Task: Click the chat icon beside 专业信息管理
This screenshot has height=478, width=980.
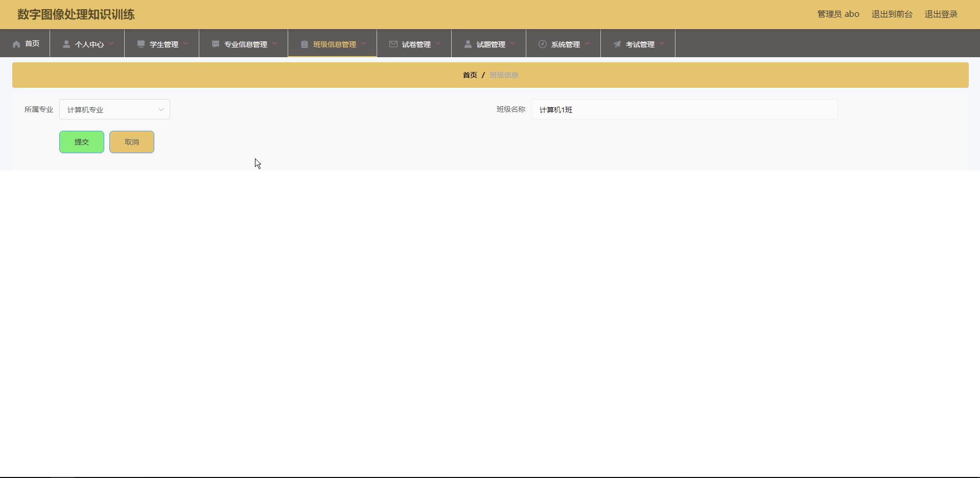Action: coord(216,44)
